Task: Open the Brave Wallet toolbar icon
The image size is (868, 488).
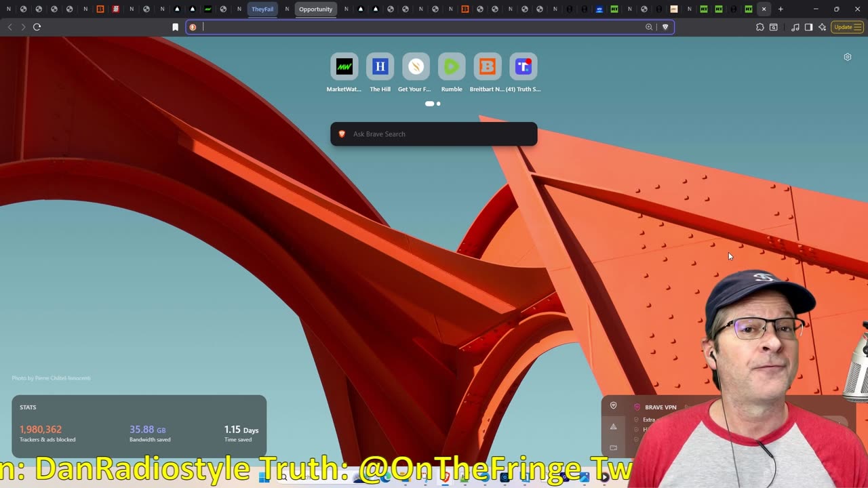Action: (x=774, y=27)
